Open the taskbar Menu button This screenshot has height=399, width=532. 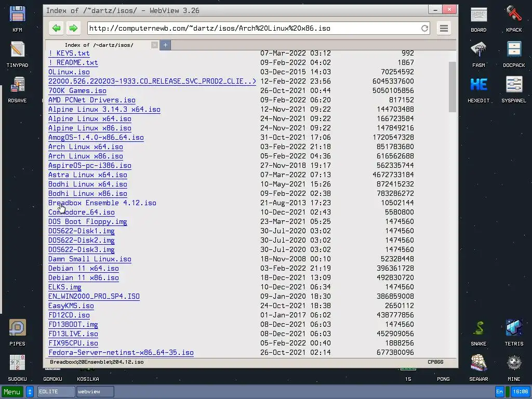coord(12,392)
